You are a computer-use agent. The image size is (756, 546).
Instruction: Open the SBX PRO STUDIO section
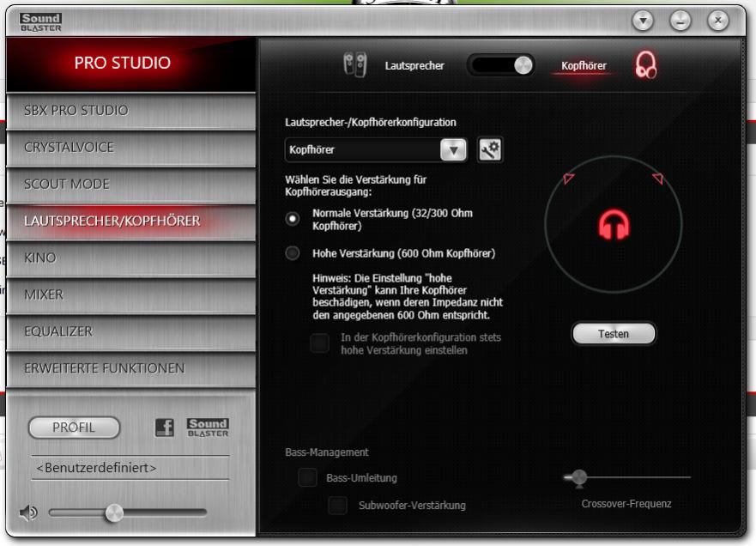(131, 111)
